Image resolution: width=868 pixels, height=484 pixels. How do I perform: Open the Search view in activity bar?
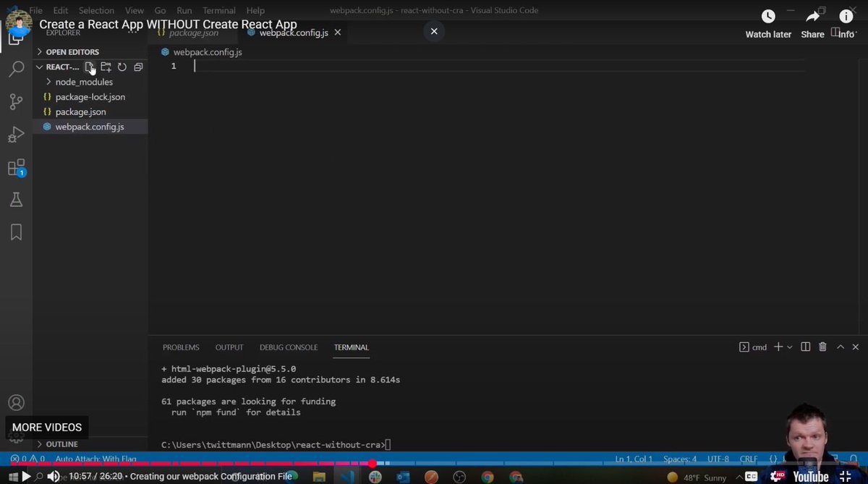click(16, 69)
